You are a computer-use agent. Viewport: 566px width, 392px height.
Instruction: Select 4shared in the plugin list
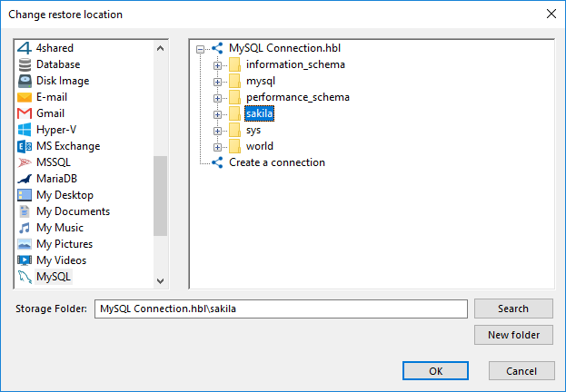[55, 48]
